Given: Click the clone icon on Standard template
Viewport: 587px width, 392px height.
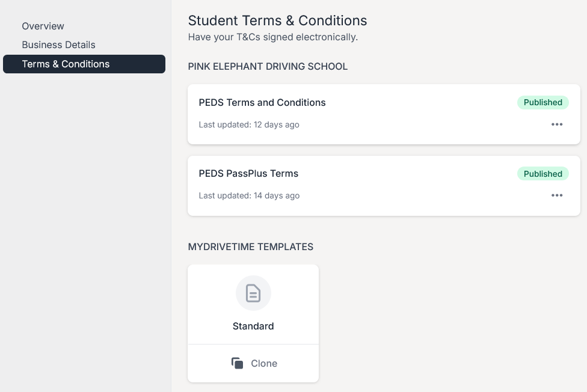Looking at the screenshot, I should point(238,363).
